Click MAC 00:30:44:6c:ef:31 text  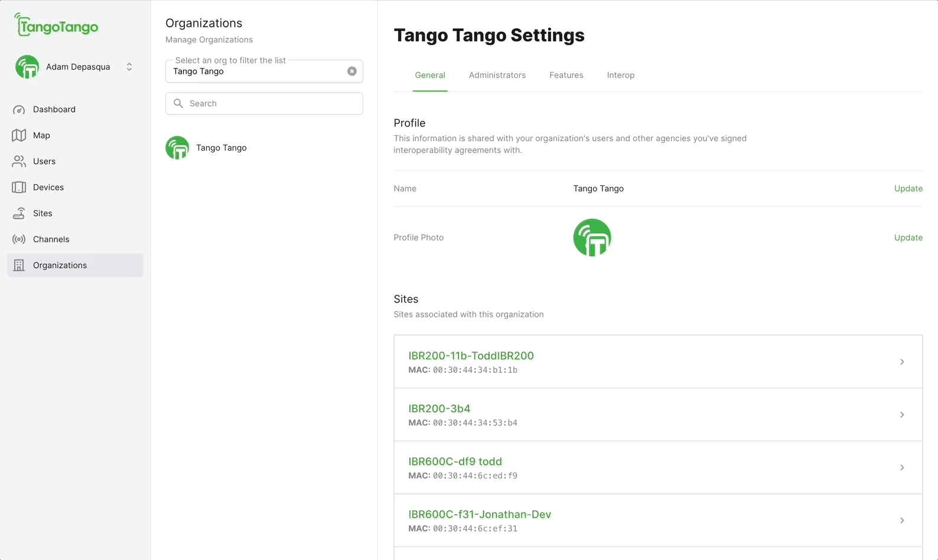click(463, 529)
